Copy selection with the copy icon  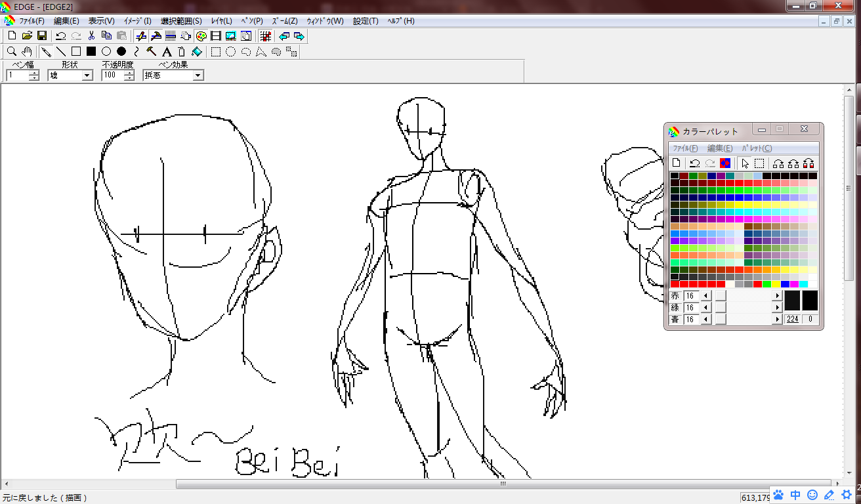pos(106,35)
